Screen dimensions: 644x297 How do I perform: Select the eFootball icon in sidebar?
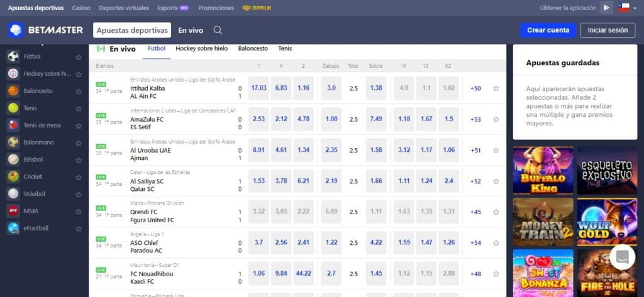[13, 229]
